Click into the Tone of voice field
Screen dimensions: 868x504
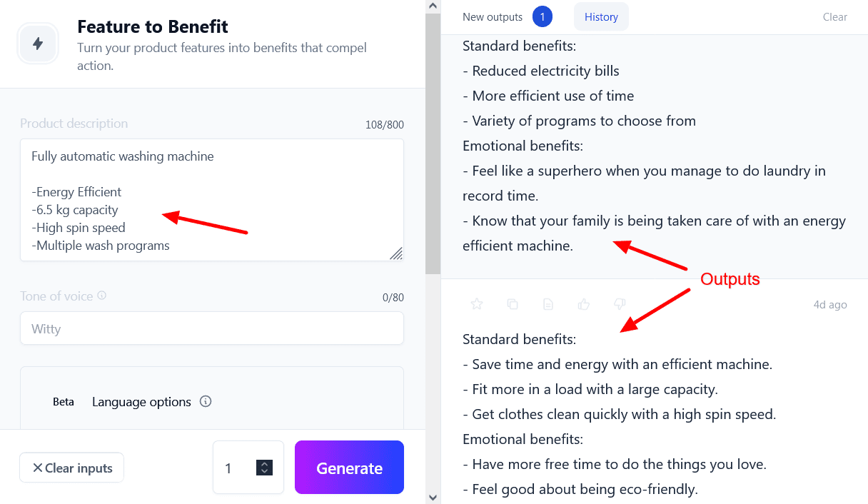[212, 328]
